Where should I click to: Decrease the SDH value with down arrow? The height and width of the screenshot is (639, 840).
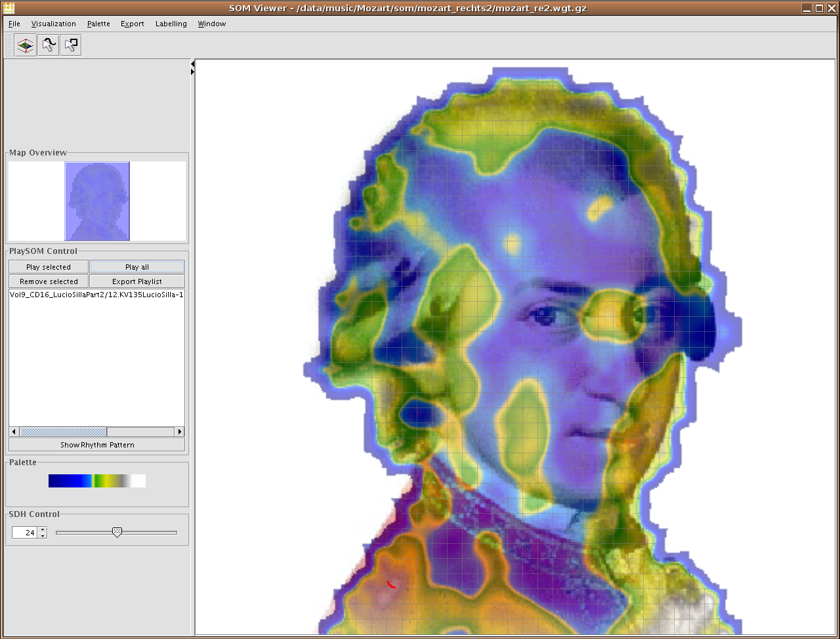click(43, 536)
